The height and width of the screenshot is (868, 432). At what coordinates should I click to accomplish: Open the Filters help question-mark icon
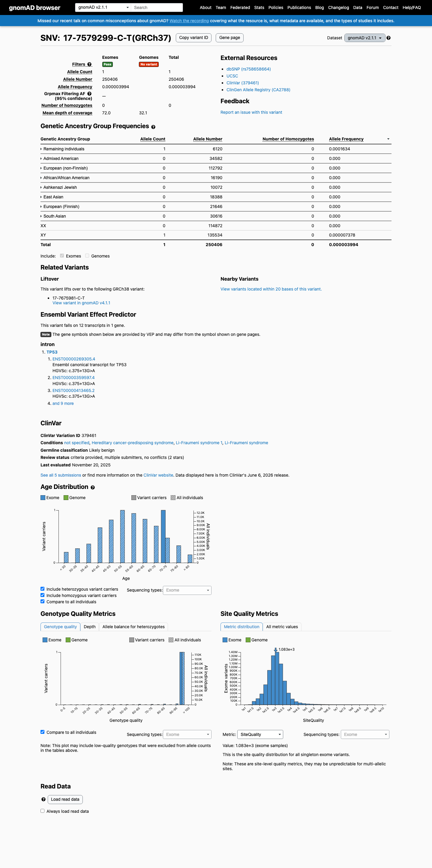[x=90, y=64]
